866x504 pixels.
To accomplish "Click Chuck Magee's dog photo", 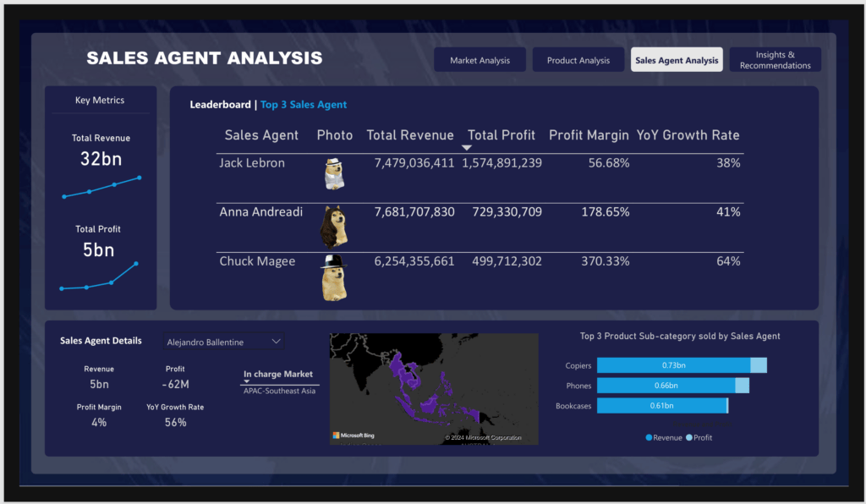I will 334,277.
